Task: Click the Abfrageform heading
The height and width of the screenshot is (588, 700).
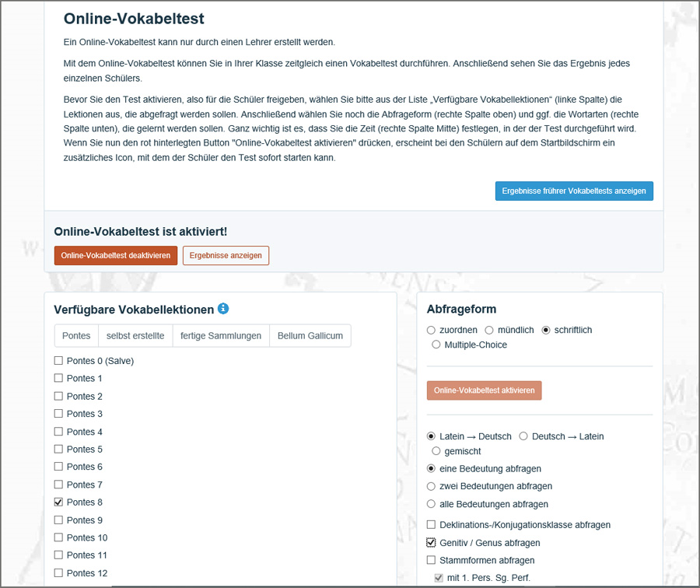Action: [x=461, y=309]
